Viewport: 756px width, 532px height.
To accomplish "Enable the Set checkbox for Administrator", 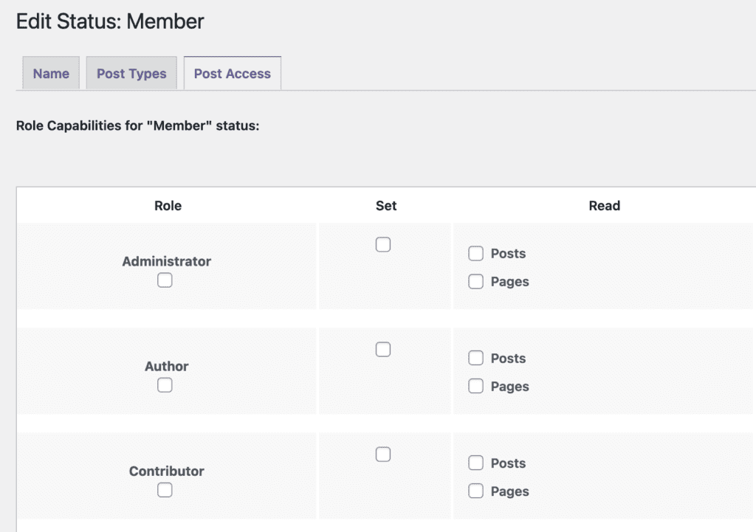I will 382,244.
